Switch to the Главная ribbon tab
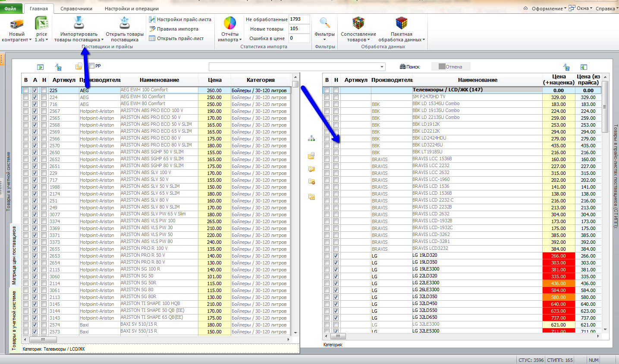 pyautogui.click(x=39, y=9)
